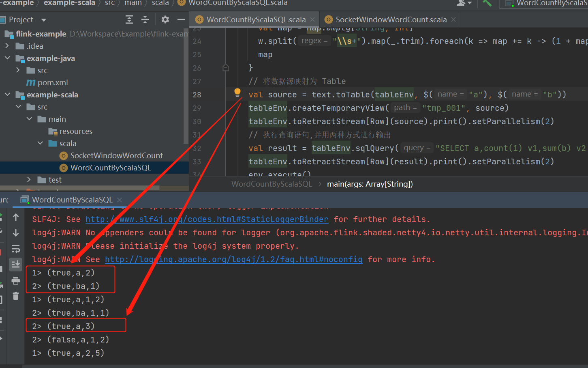Collapse the main folder
Image resolution: width=588 pixels, height=368 pixels.
coord(29,119)
